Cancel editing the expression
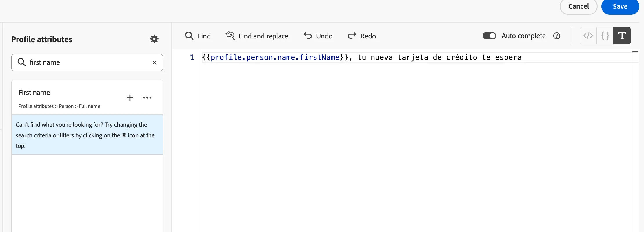The width and height of the screenshot is (644, 232). pos(578,7)
